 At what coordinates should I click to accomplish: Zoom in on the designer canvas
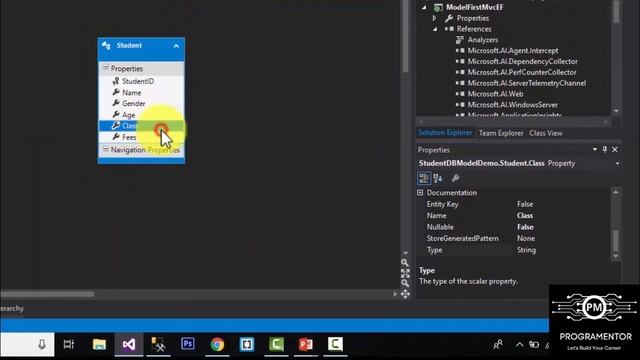coord(404,263)
